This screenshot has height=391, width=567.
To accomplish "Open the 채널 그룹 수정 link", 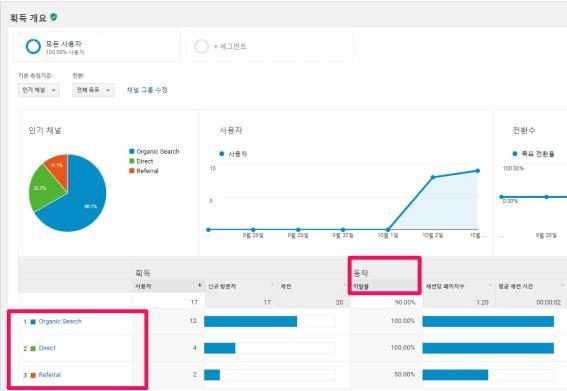I will 147,90.
